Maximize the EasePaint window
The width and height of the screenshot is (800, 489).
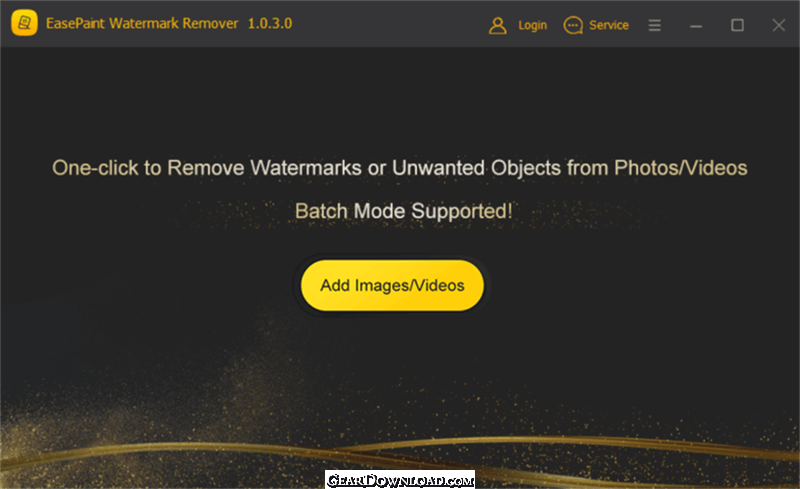click(737, 25)
